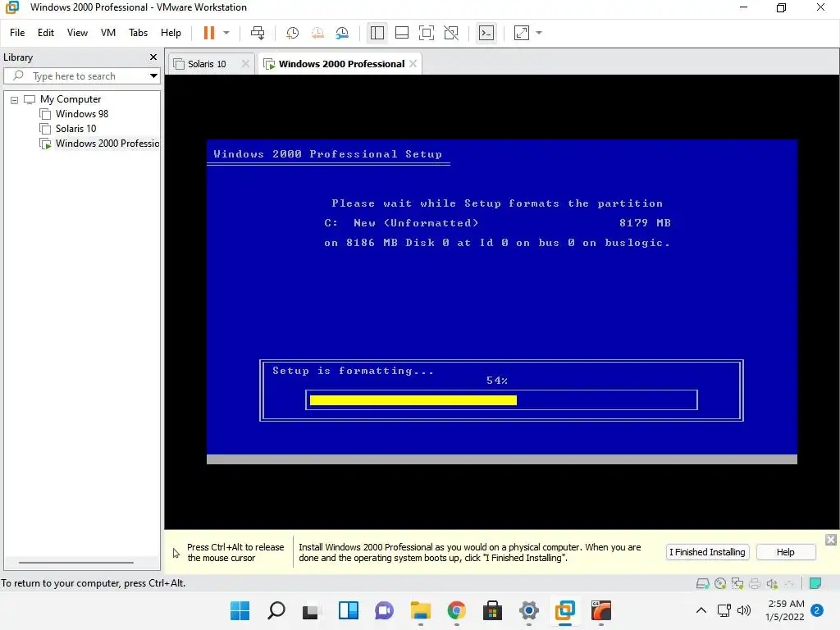This screenshot has height=630, width=840.
Task: Click the hard disk status icon
Action: coord(702,583)
